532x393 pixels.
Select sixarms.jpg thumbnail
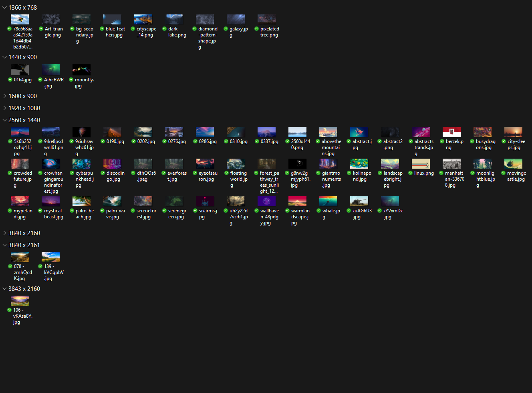click(x=205, y=201)
